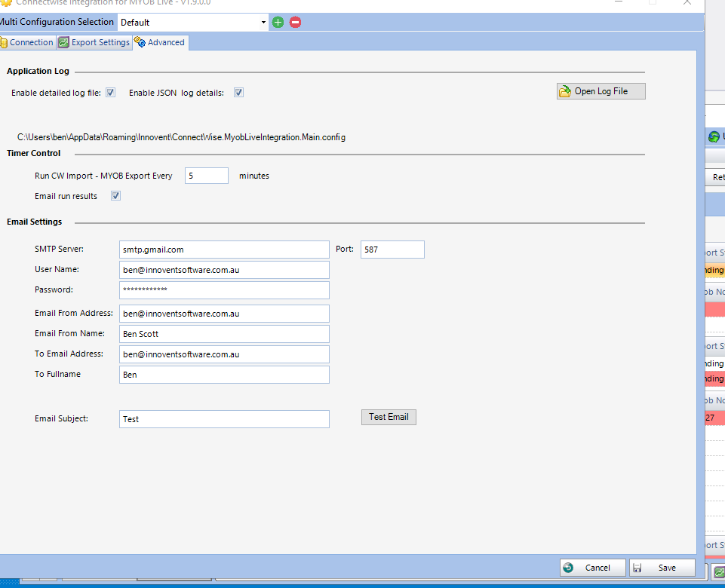
Task: Click the SMTP Server field
Action: click(224, 250)
